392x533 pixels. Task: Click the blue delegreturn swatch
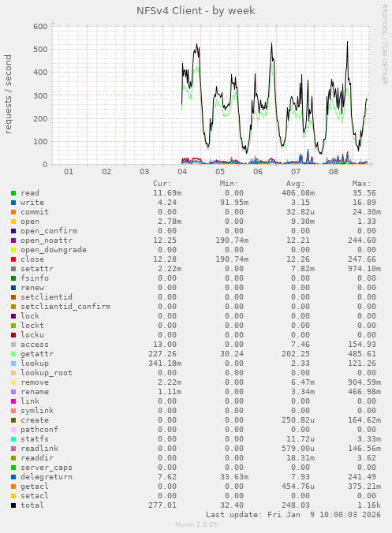13,477
